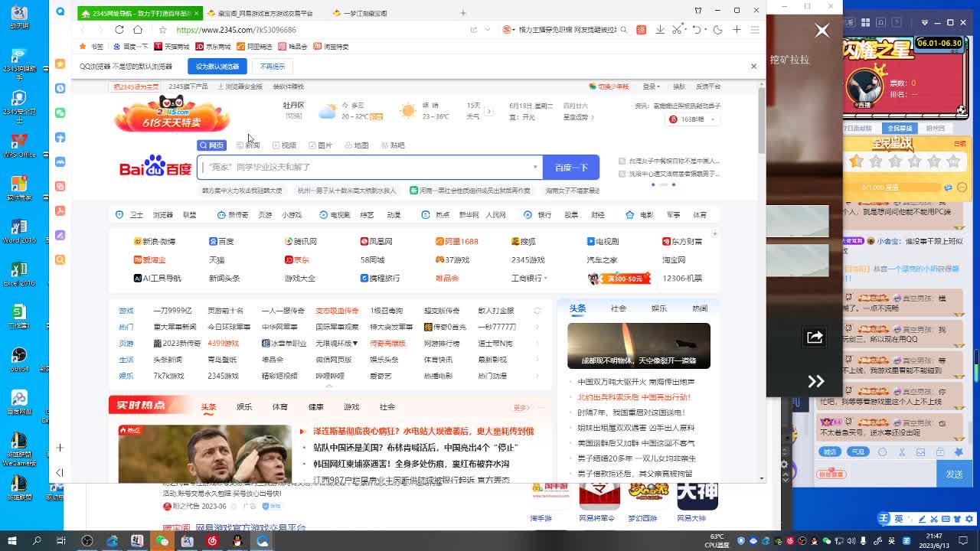Open the 京东商城 bookmark
Viewport: 980px width, 551px height.
tap(213, 47)
